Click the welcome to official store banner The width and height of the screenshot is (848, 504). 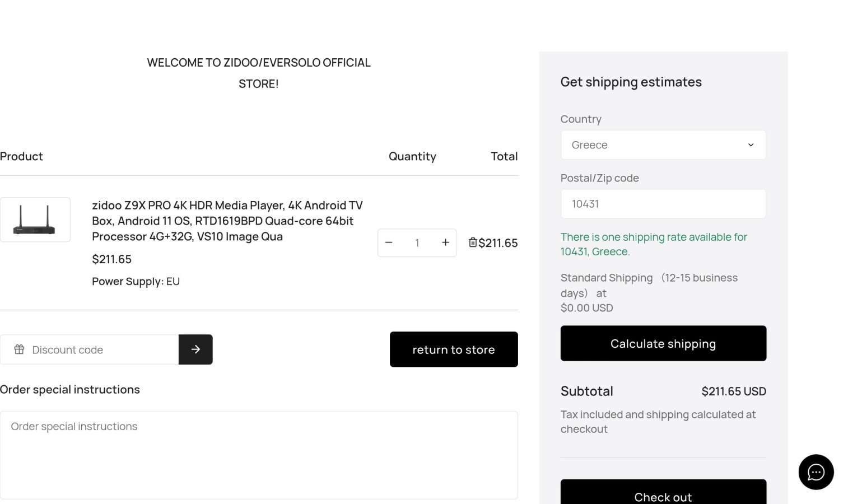point(259,73)
